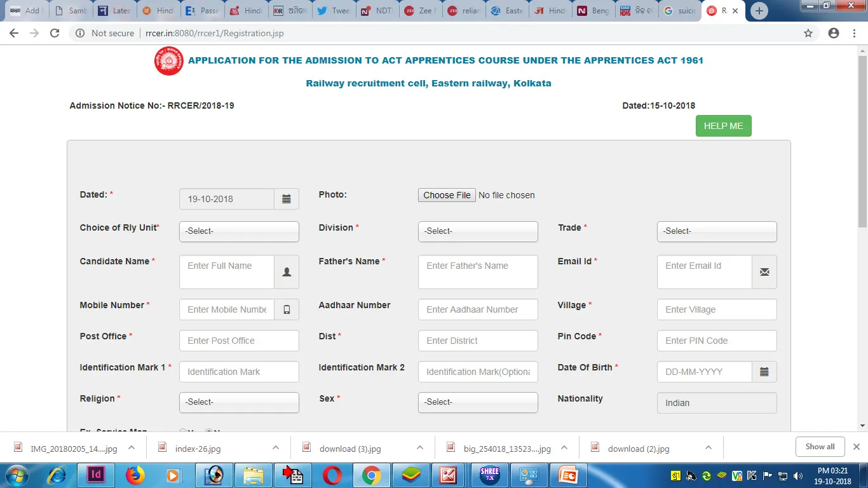Open a new browser tab with plus button
Screen dimensions: 868x488
(x=759, y=11)
